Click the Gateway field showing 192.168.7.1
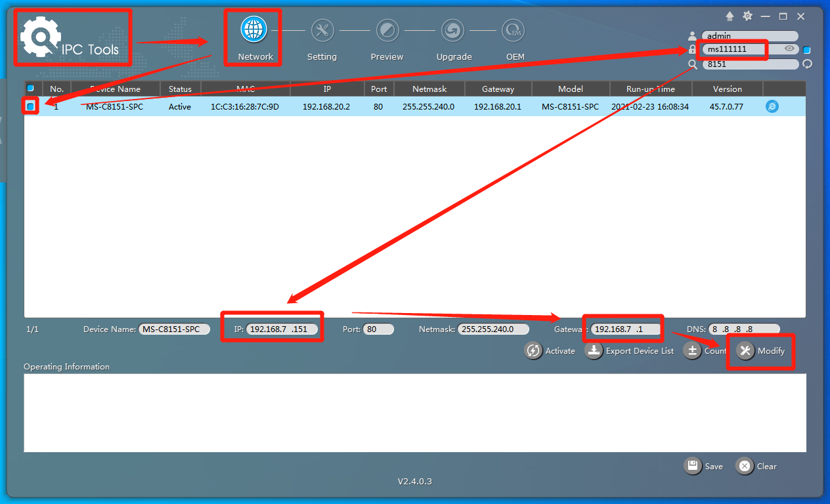Viewport: 830px width, 504px height. click(x=626, y=329)
